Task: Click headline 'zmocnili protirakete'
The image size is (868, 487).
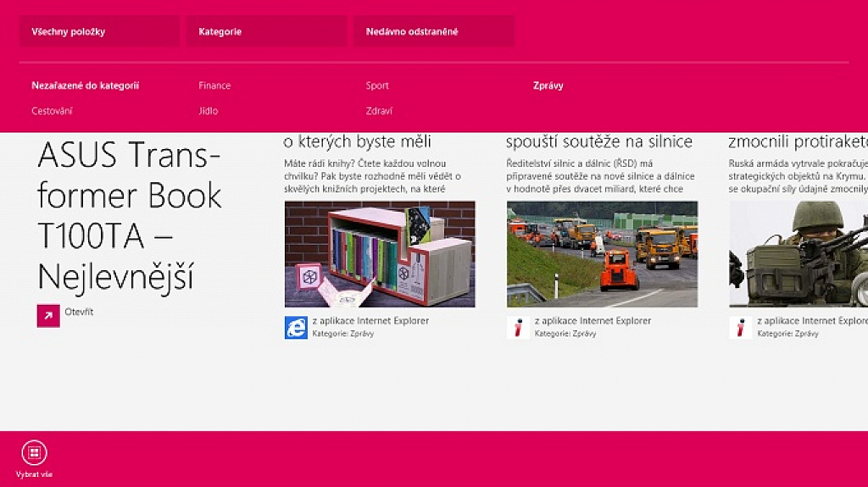Action: pos(798,141)
